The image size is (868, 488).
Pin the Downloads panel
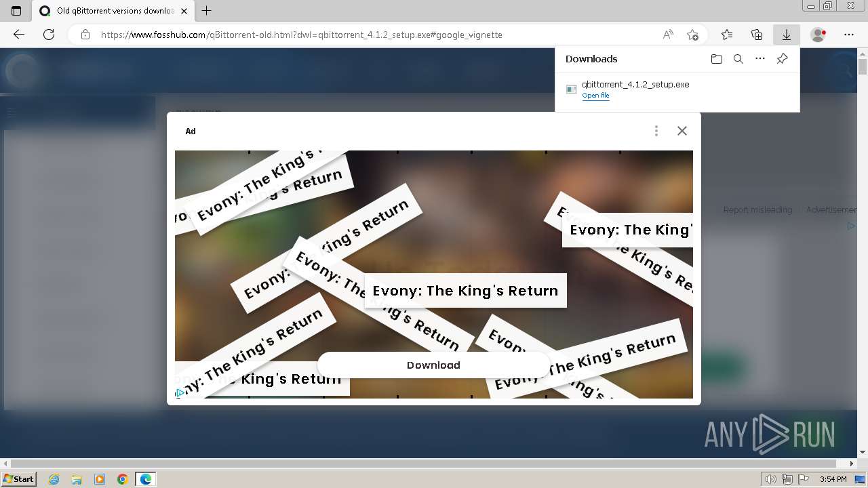782,59
